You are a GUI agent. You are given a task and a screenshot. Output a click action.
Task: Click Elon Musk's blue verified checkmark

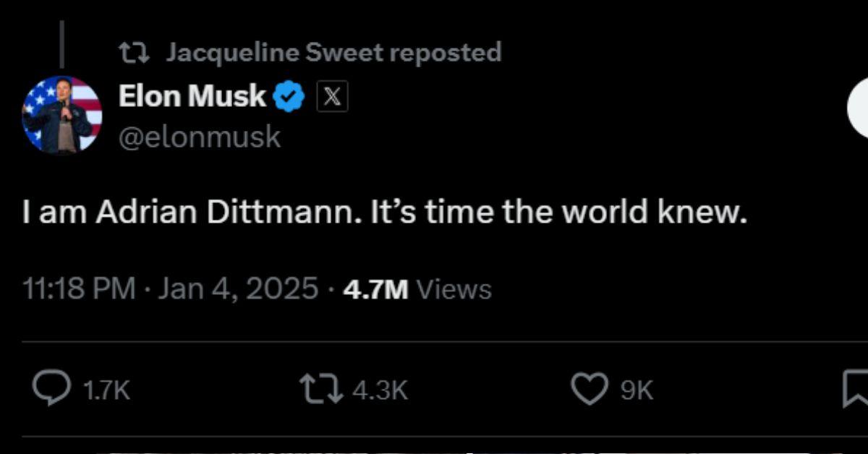click(x=288, y=95)
